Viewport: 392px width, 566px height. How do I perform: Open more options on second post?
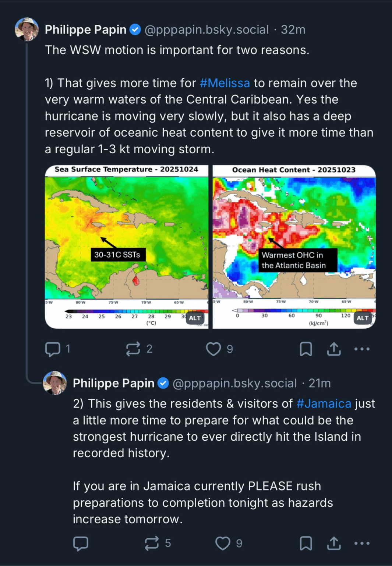pyautogui.click(x=362, y=544)
